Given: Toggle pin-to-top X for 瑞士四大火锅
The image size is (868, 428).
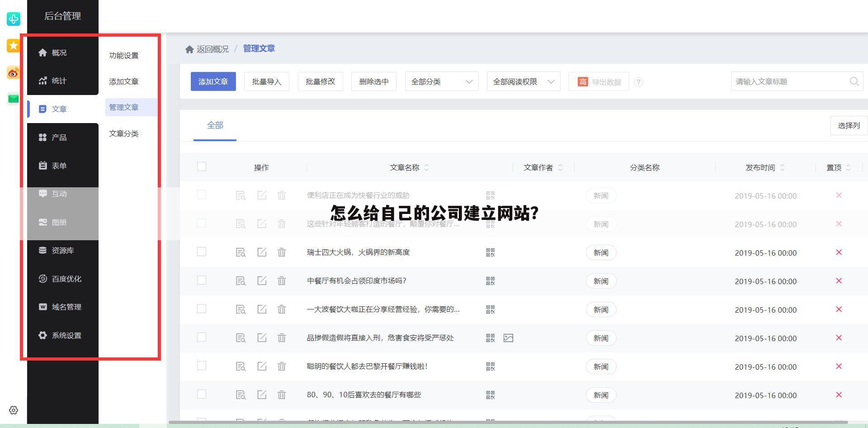Looking at the screenshot, I should (839, 252).
